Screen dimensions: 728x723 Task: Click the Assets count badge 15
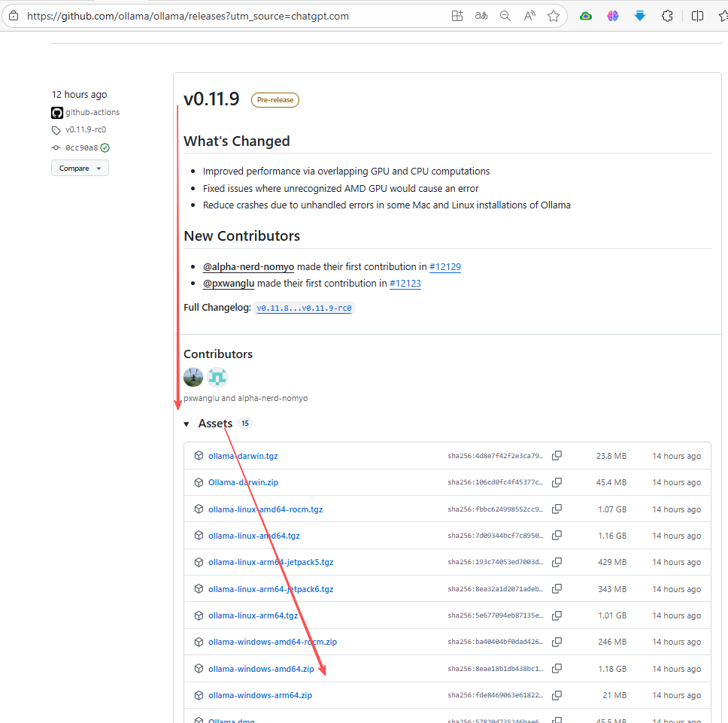point(245,424)
